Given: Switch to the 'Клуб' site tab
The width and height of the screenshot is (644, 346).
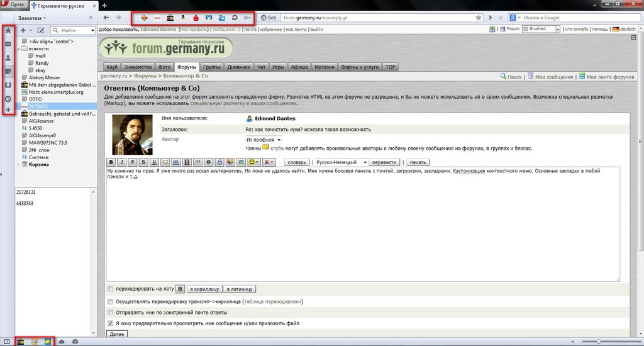Looking at the screenshot, I should tap(112, 67).
